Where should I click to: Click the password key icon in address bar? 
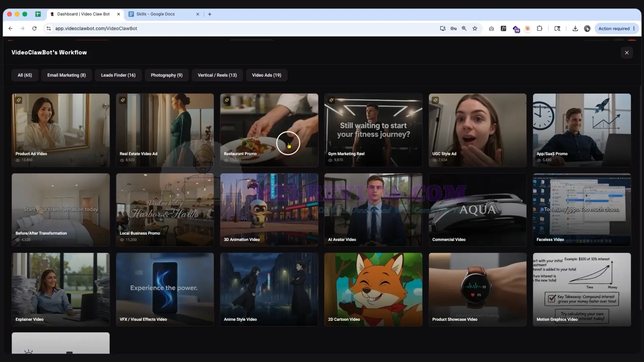tap(453, 29)
